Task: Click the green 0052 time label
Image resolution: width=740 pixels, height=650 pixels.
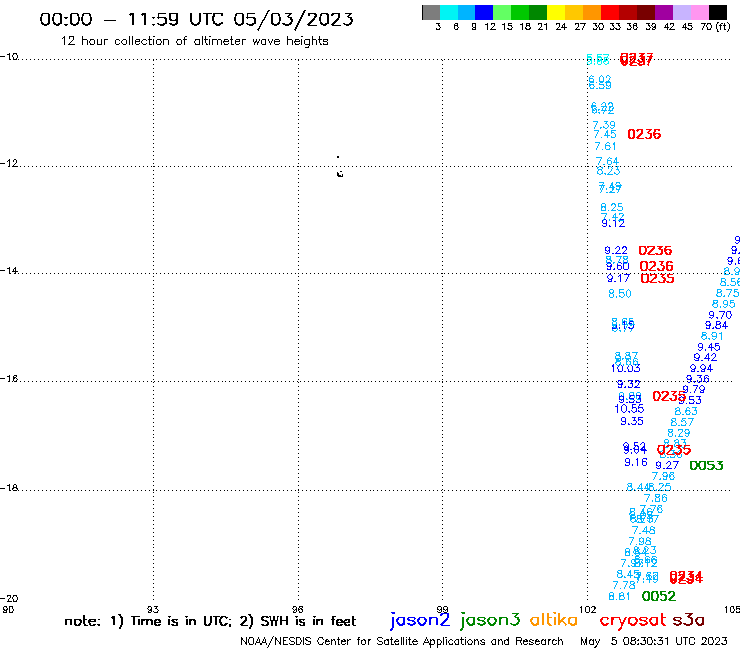Action: click(x=659, y=596)
